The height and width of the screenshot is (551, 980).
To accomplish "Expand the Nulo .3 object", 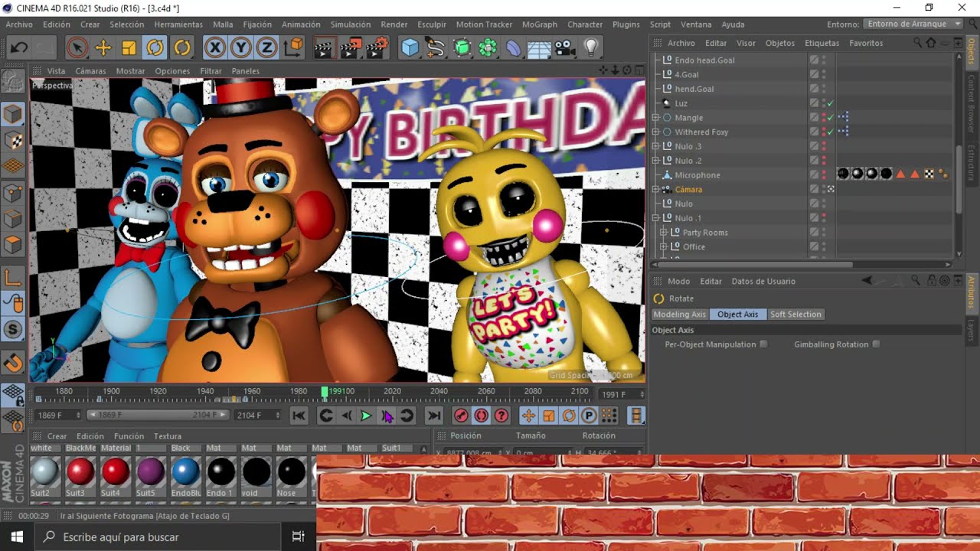I will click(655, 146).
